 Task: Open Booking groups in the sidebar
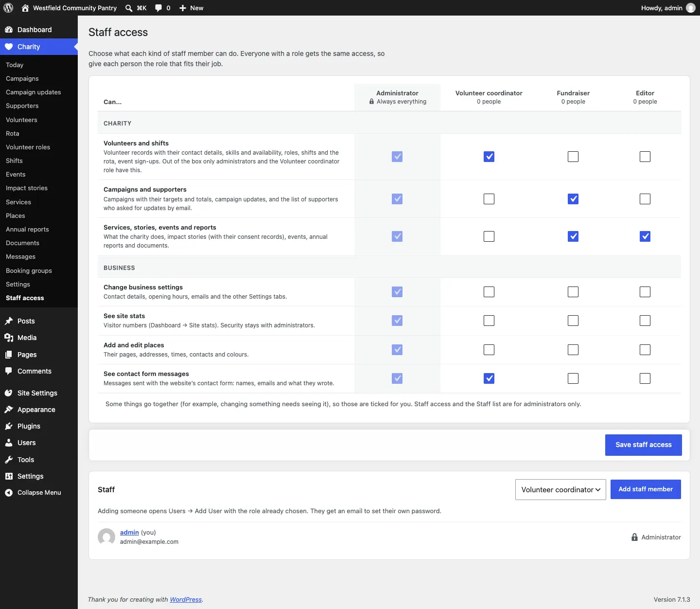tap(29, 270)
